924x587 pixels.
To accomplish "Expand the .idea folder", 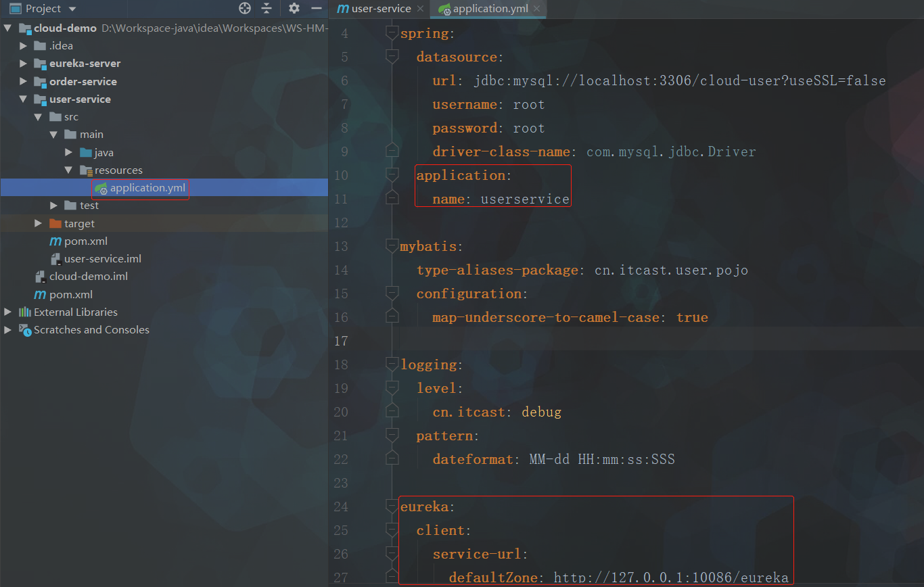I will click(23, 46).
